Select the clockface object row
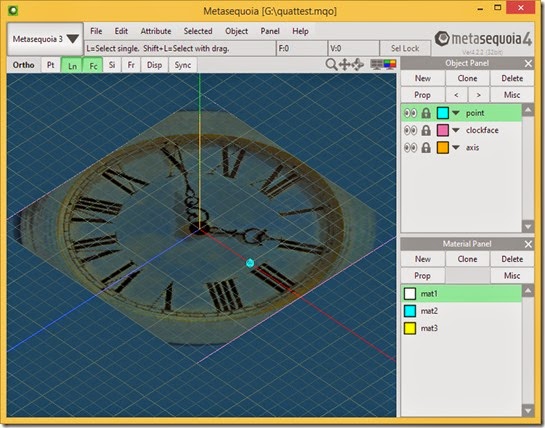Viewport: 545px width, 428px height. point(462,130)
